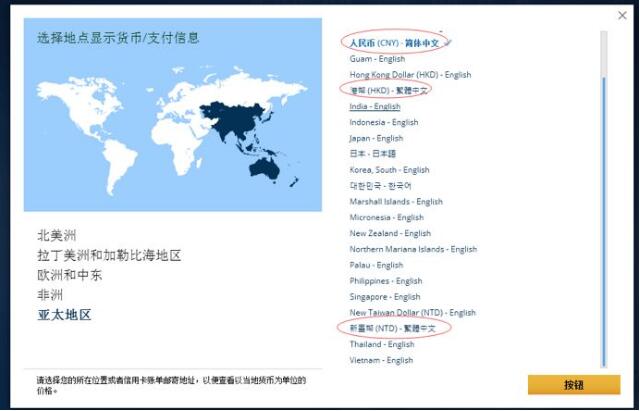640x411 pixels.
Task: Choose Guam - English
Action: coord(377,59)
